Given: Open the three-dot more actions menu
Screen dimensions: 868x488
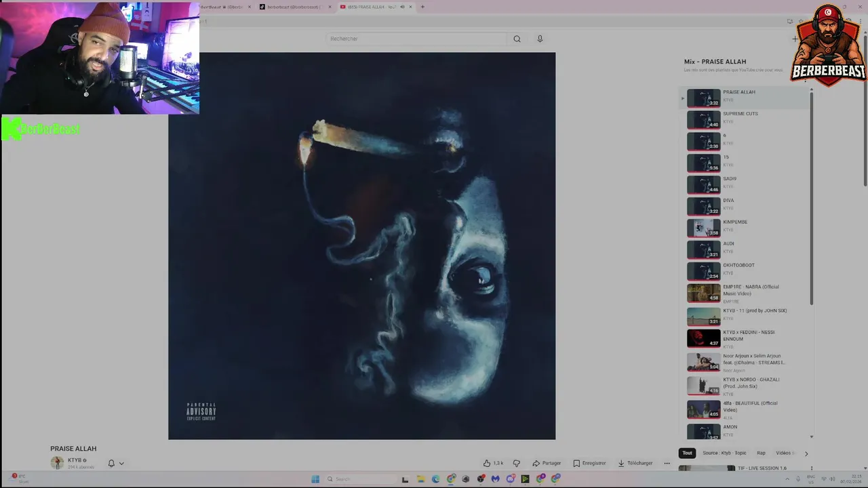Looking at the screenshot, I should pyautogui.click(x=667, y=463).
